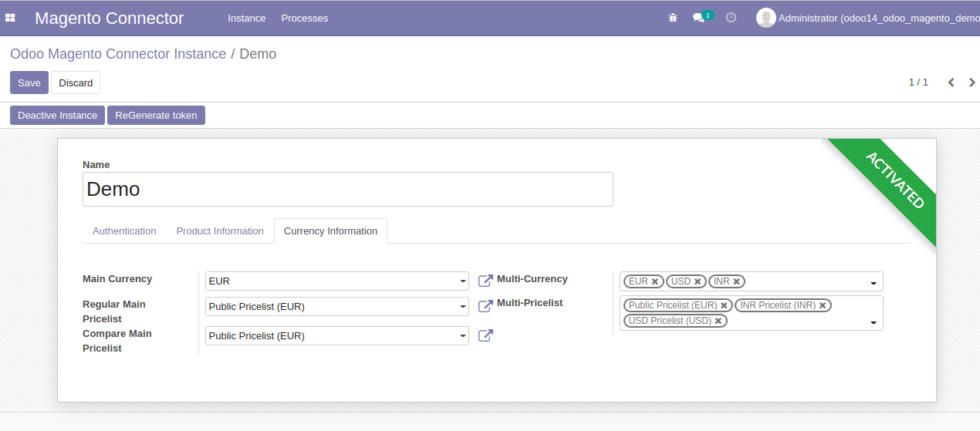Viewport: 980px width, 431px height.
Task: Open the apps grid menu icon
Action: tap(11, 18)
